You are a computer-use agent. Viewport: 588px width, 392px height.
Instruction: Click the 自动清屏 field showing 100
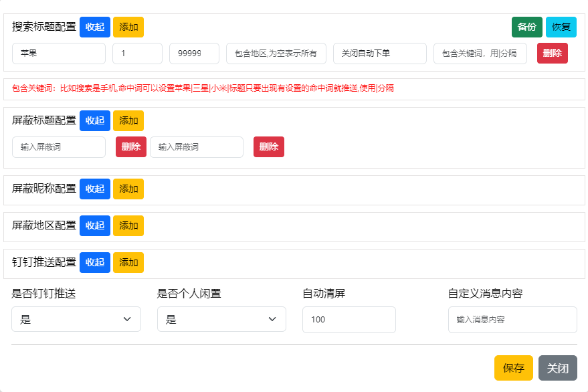pyautogui.click(x=349, y=320)
